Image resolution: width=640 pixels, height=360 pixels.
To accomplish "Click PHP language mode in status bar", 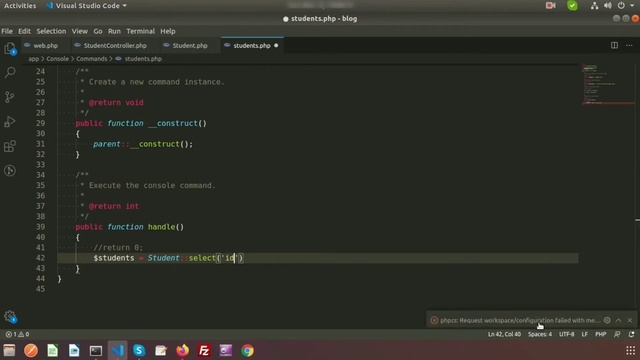I will point(600,334).
